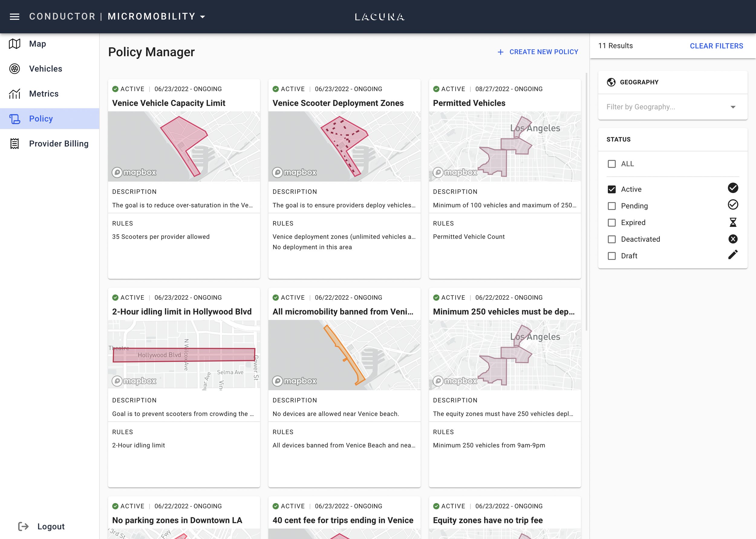
Task: Check the Deactivated status checkbox
Action: point(611,239)
